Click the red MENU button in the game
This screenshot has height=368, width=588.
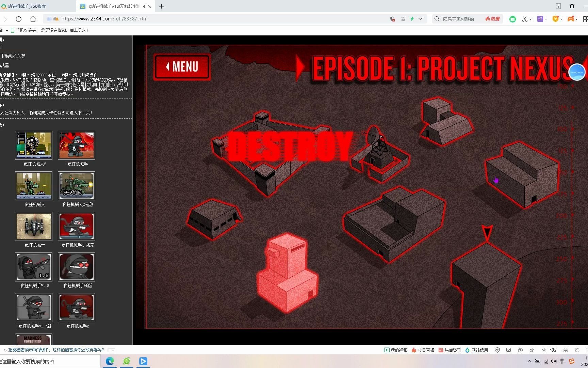[182, 66]
